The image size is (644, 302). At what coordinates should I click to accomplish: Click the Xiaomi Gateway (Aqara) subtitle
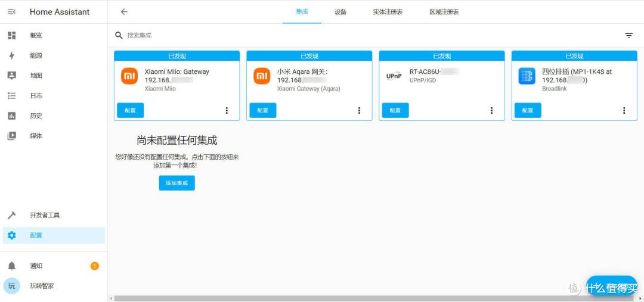click(309, 89)
